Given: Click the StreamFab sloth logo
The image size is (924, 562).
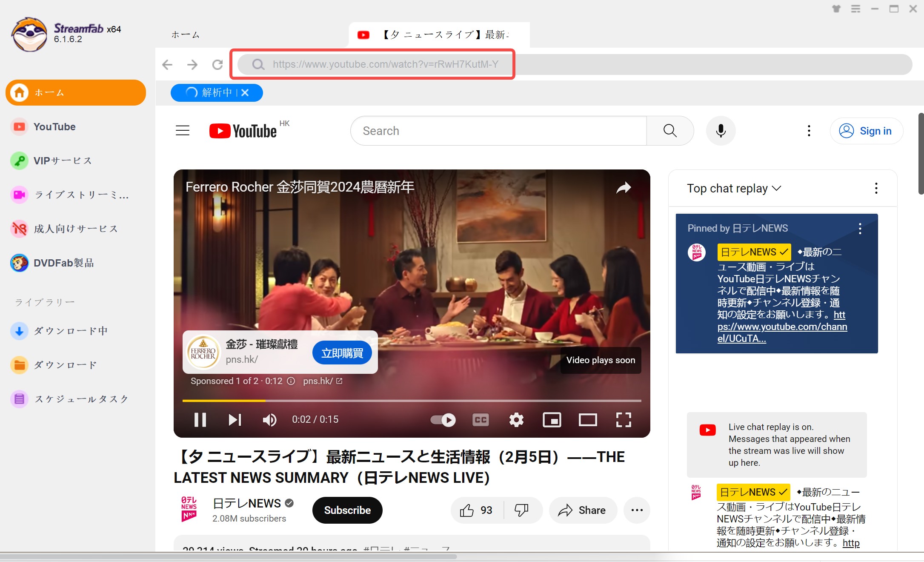Looking at the screenshot, I should click(29, 34).
